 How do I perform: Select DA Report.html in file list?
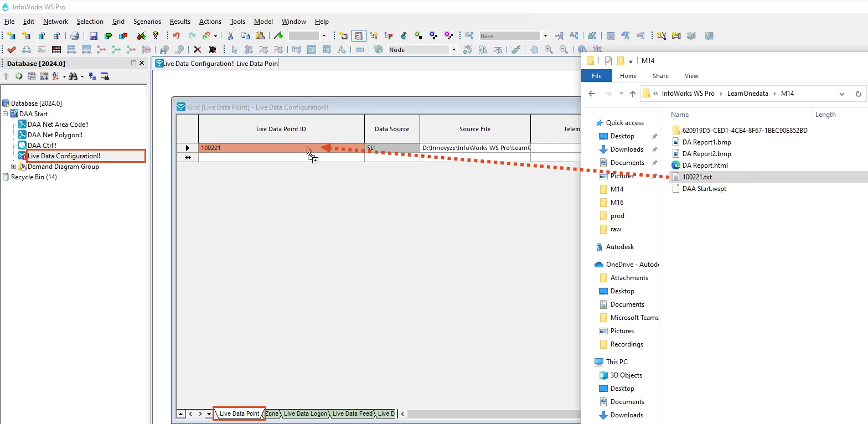tap(705, 166)
